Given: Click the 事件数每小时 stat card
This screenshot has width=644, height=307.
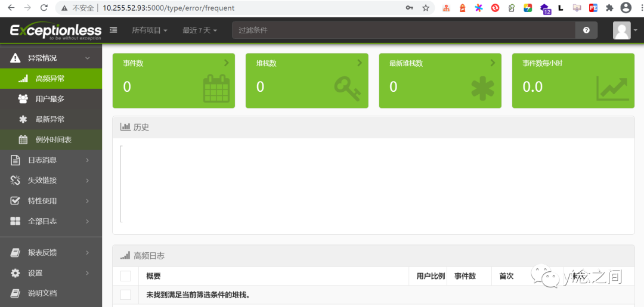Looking at the screenshot, I should pos(574,81).
